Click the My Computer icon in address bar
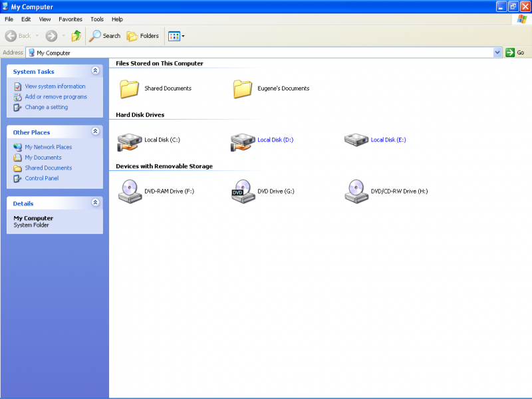 pyautogui.click(x=31, y=53)
